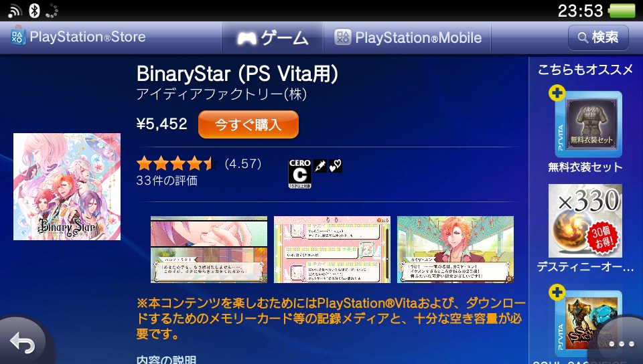Tap the back arrow button
Viewport: 643px width, 364px height.
pos(23,342)
